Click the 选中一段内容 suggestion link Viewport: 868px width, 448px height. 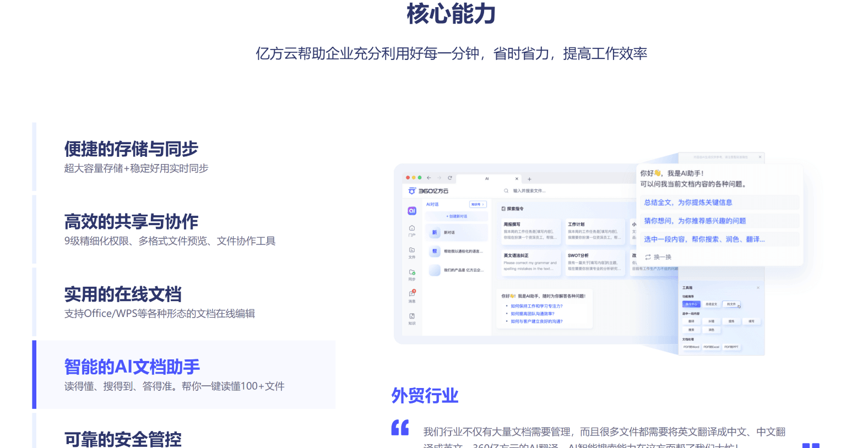pos(719,239)
